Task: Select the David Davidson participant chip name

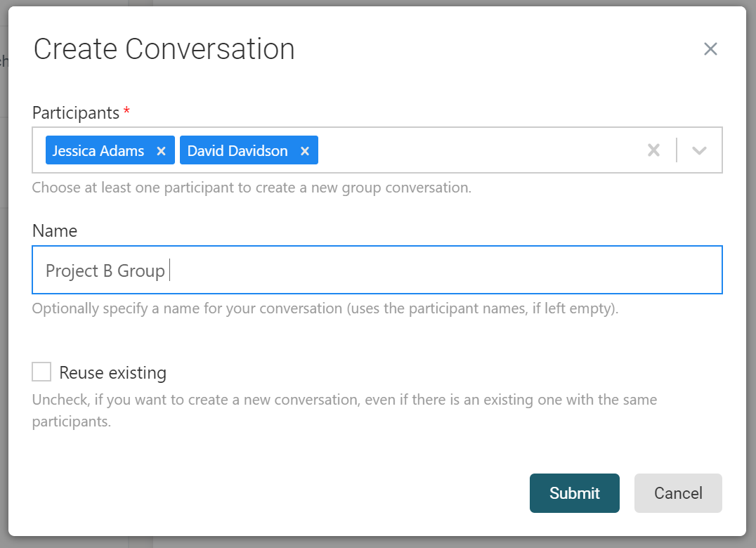Action: click(x=237, y=151)
